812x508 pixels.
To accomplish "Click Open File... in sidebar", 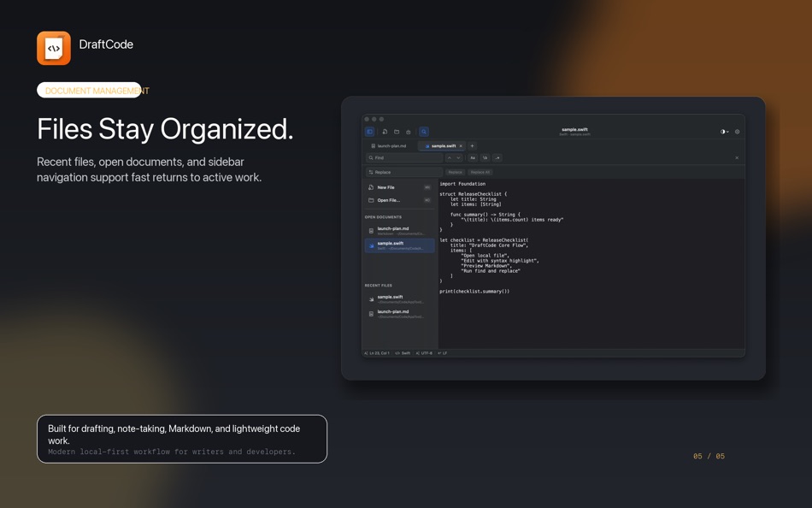I will (x=399, y=200).
